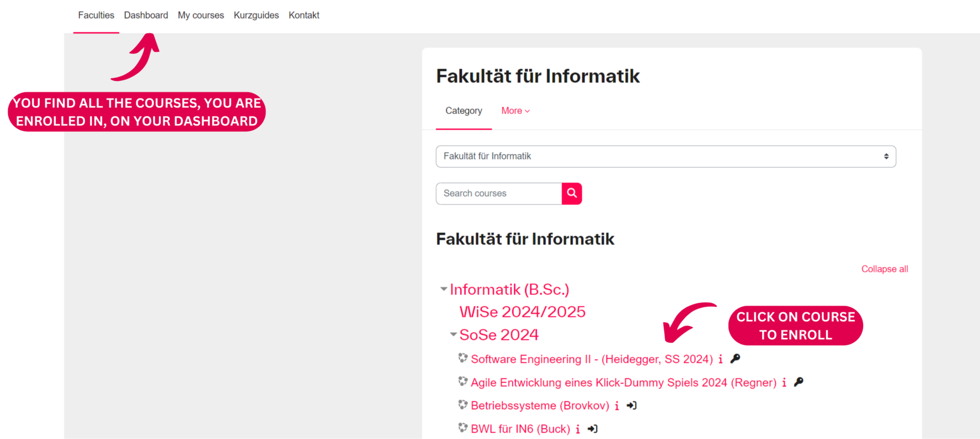Click the course icon before Software Engineering II

462,359
